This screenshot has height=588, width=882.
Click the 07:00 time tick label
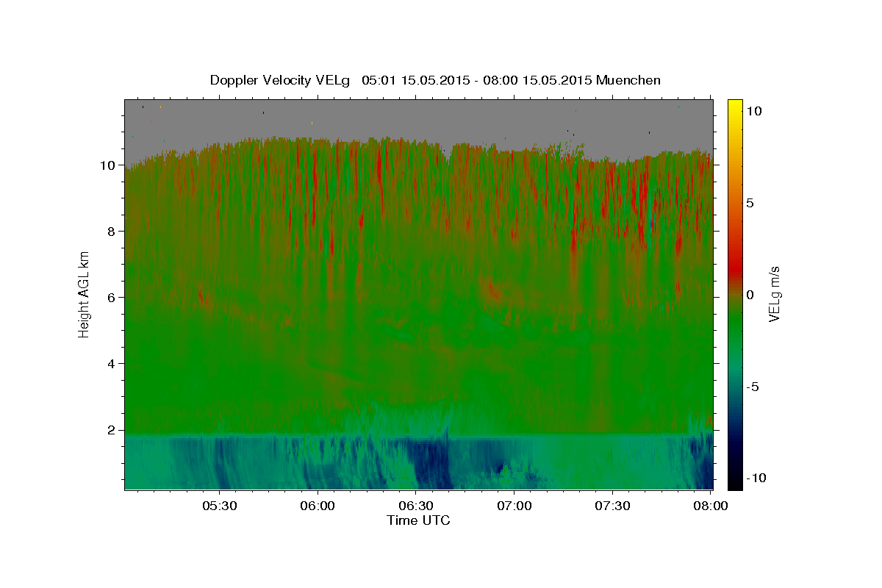514,506
